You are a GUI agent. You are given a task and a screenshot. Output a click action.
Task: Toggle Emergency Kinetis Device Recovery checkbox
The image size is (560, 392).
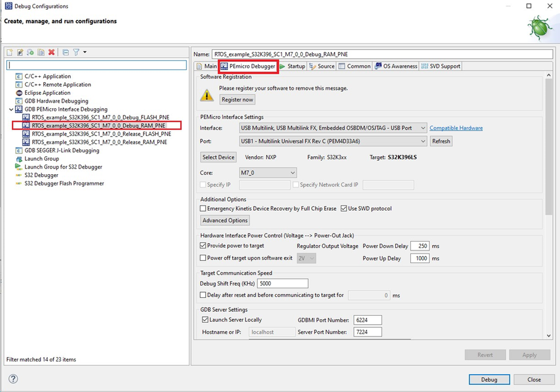[203, 208]
